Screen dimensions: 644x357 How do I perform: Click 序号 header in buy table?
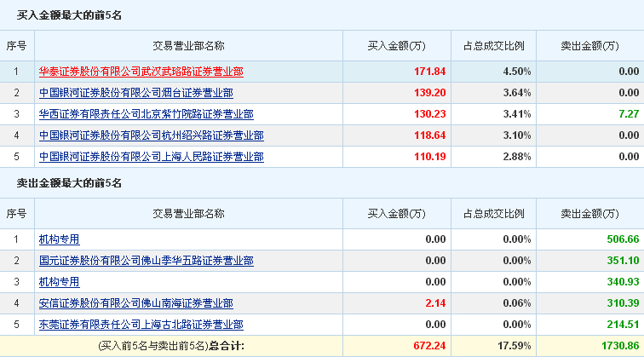tap(16, 46)
